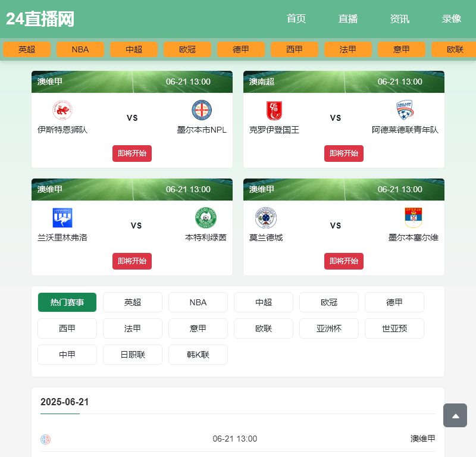476x457 pixels.
Task: Select the 韩K联 filter tab
Action: point(198,355)
